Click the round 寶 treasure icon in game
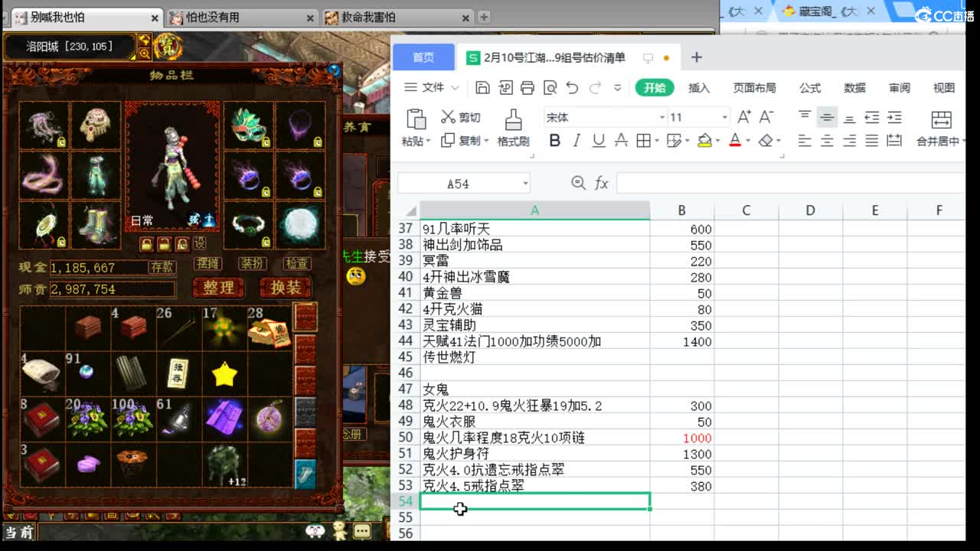The width and height of the screenshot is (980, 551). (168, 46)
